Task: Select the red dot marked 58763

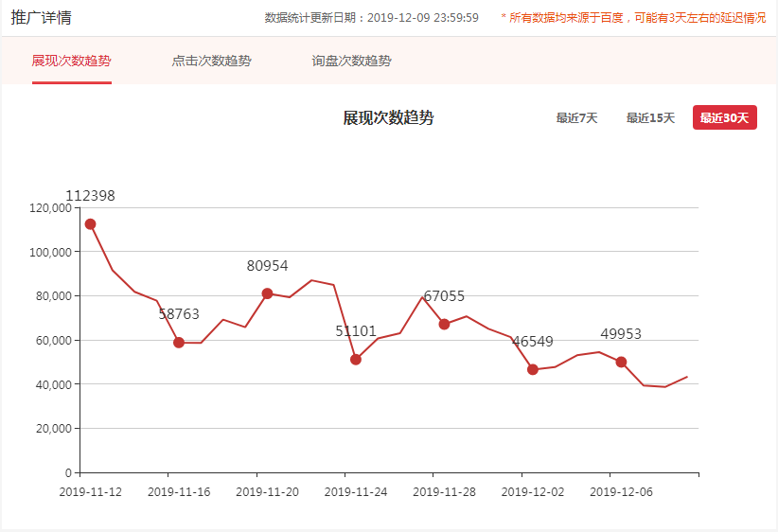Action: (x=179, y=343)
